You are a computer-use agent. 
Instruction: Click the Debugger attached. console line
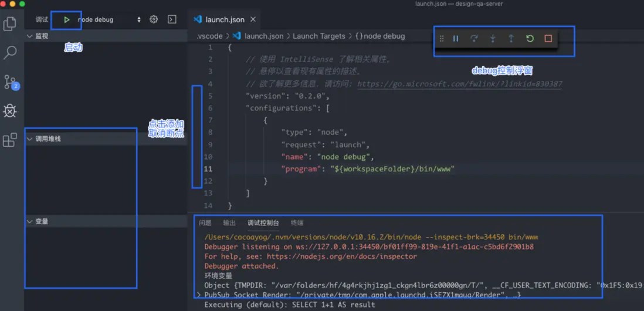[242, 266]
